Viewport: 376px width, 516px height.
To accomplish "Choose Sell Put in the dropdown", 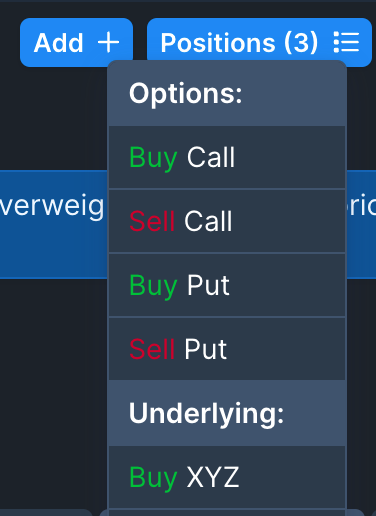I will [227, 349].
